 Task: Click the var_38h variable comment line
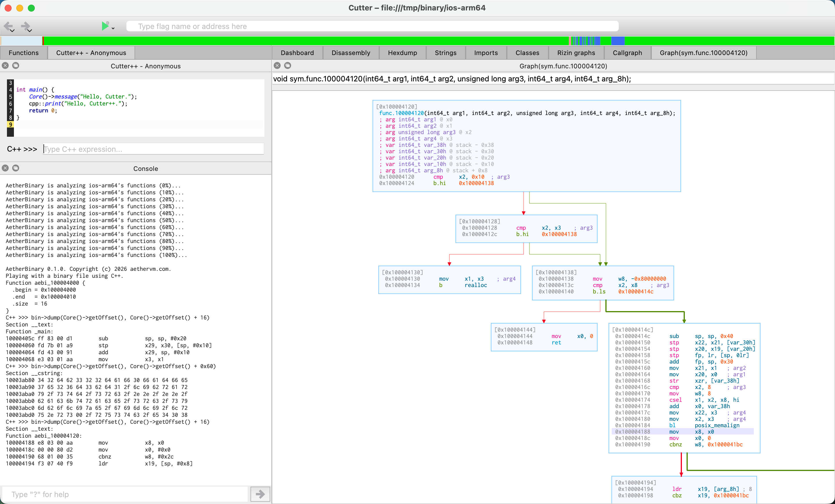[436, 145]
